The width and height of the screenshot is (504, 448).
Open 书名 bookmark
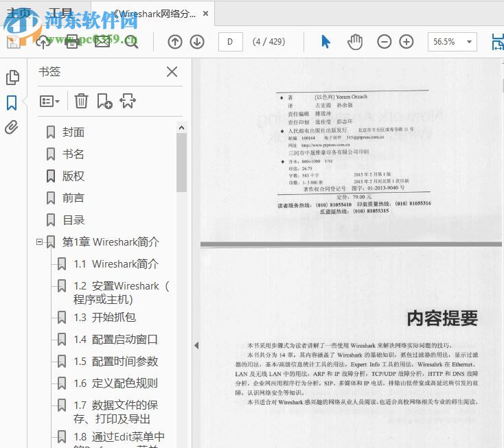[x=73, y=154]
